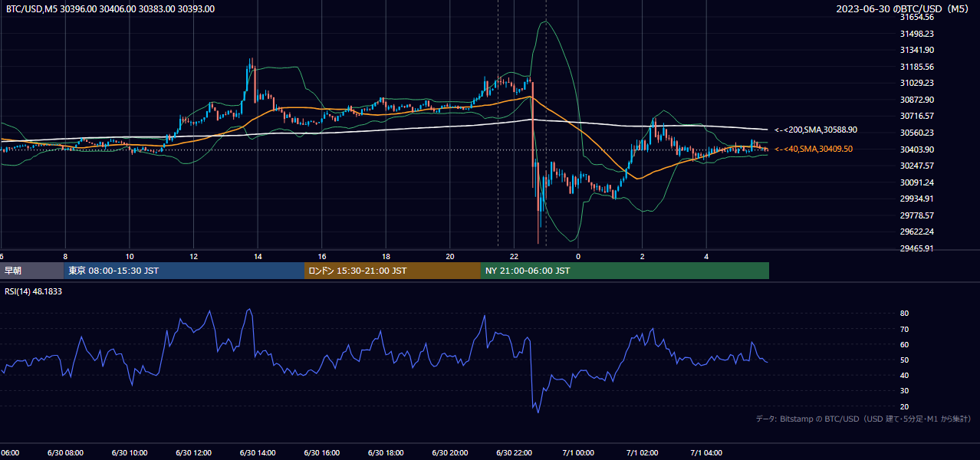Click the RSI 40 level label

click(904, 375)
